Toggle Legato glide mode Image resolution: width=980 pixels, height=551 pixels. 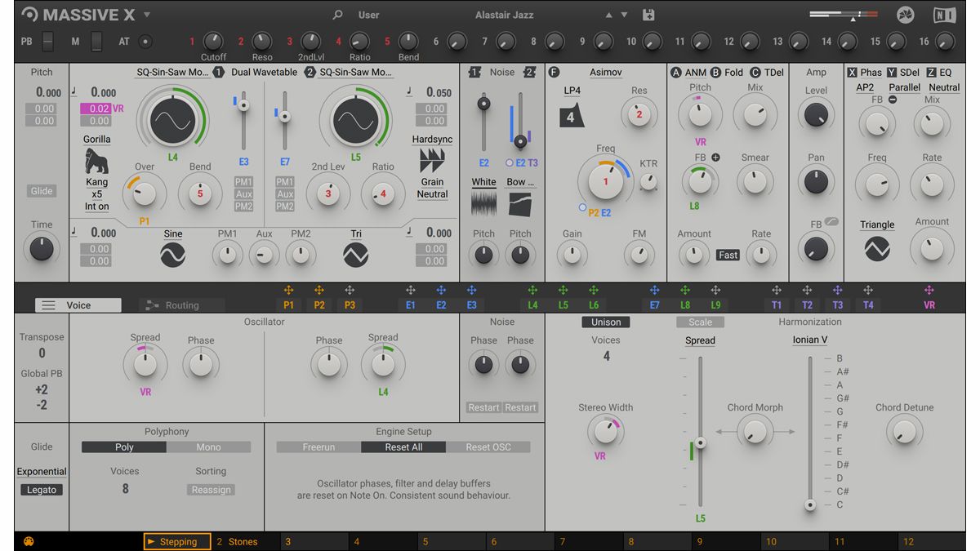coord(42,490)
